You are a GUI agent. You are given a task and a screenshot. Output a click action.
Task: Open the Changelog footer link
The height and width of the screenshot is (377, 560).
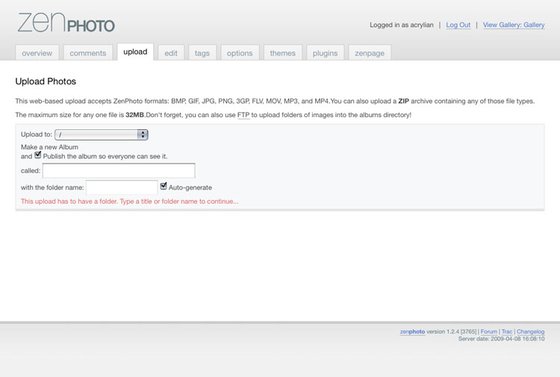click(531, 332)
